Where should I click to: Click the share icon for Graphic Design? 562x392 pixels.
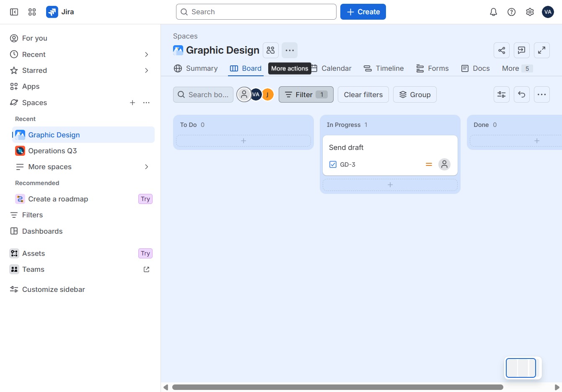(502, 50)
